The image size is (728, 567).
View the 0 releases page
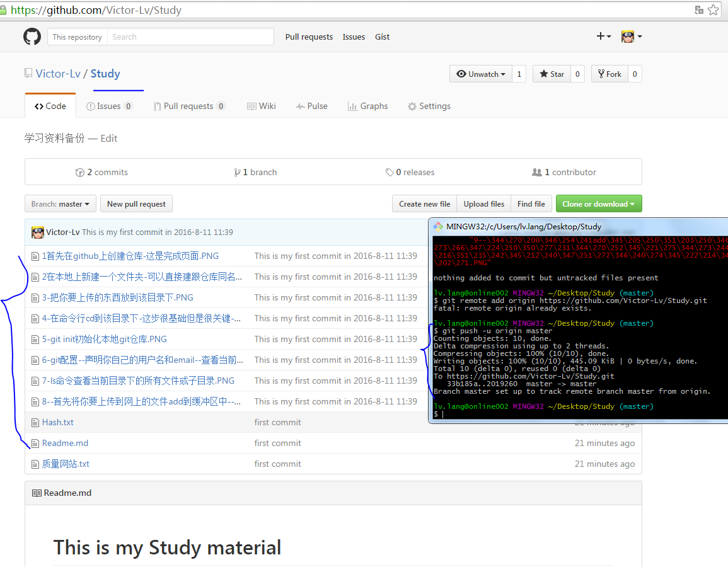(410, 172)
